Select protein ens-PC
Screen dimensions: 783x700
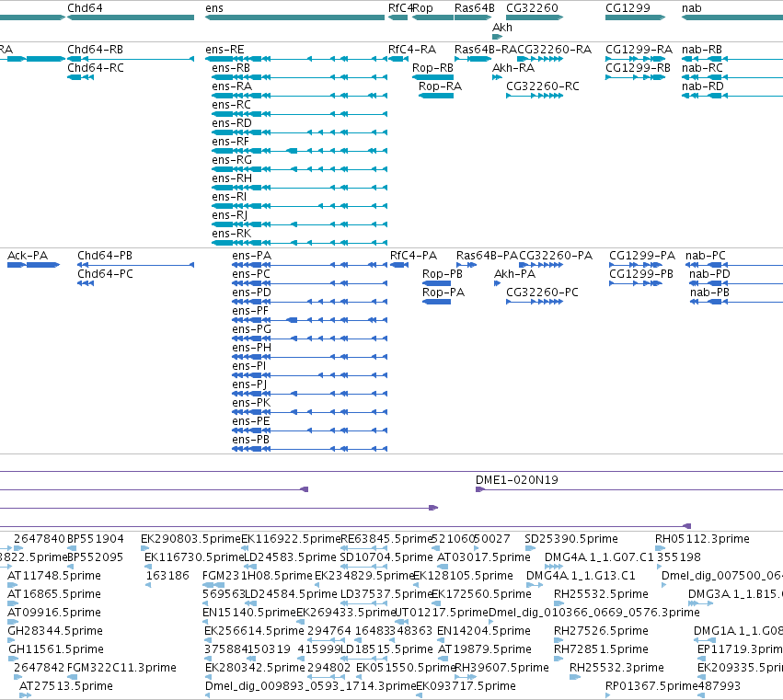click(x=251, y=274)
